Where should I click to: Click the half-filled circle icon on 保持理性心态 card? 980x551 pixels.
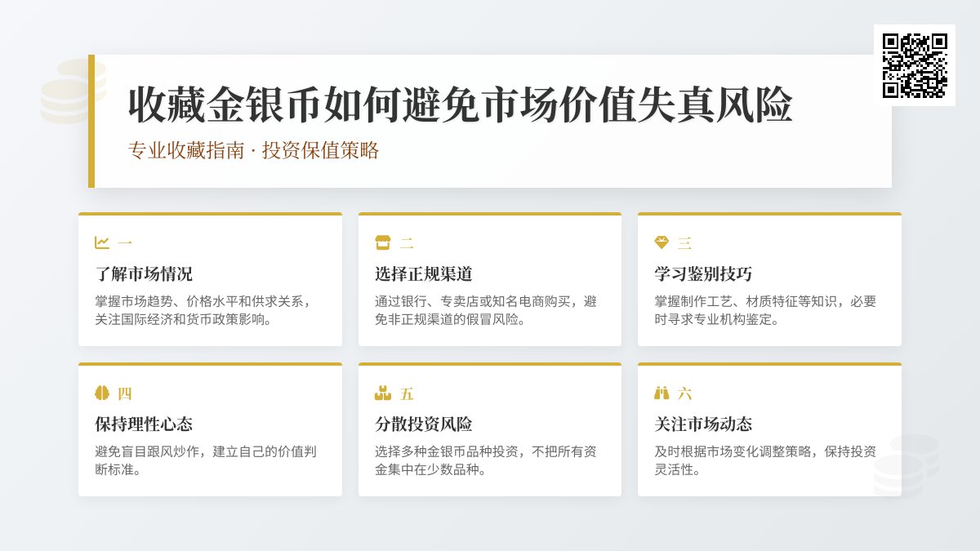coord(102,393)
